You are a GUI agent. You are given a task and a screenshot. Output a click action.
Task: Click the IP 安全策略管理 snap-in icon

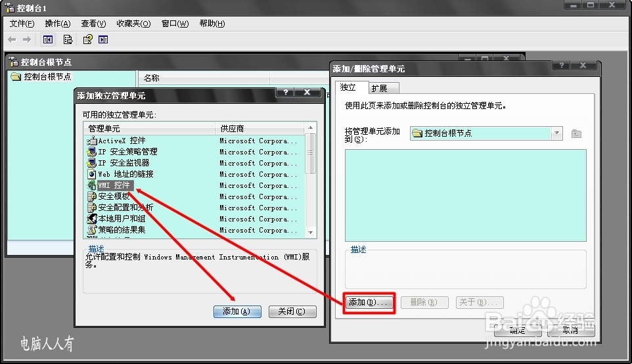coord(92,152)
